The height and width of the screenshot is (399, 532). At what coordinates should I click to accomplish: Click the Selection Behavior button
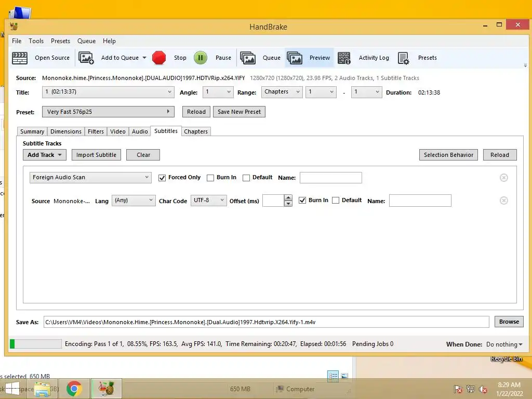click(448, 155)
